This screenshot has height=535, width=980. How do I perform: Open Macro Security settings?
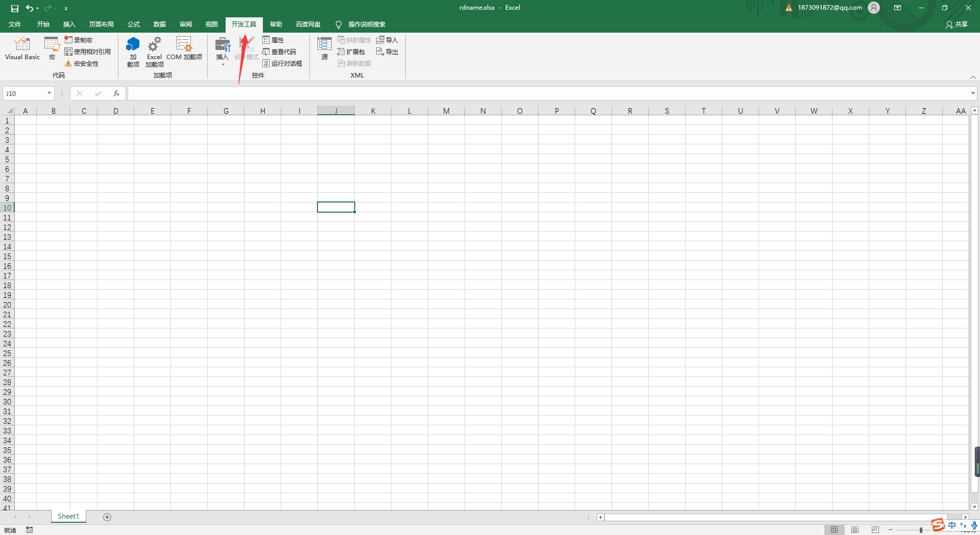[82, 63]
